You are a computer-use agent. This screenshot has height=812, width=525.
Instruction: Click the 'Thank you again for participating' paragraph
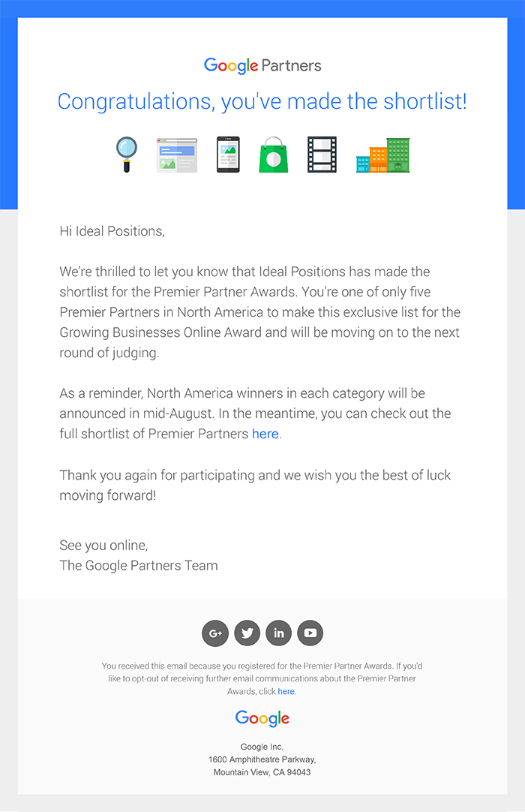coord(255,486)
